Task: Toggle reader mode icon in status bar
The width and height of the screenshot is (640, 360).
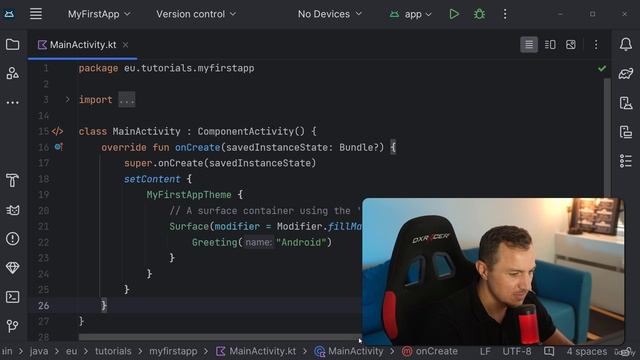Action: [x=549, y=351]
